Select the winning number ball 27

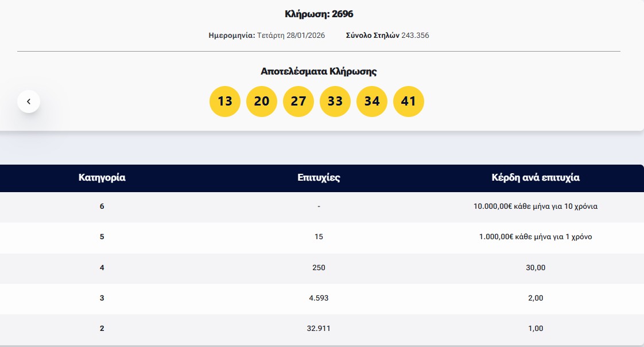point(298,101)
